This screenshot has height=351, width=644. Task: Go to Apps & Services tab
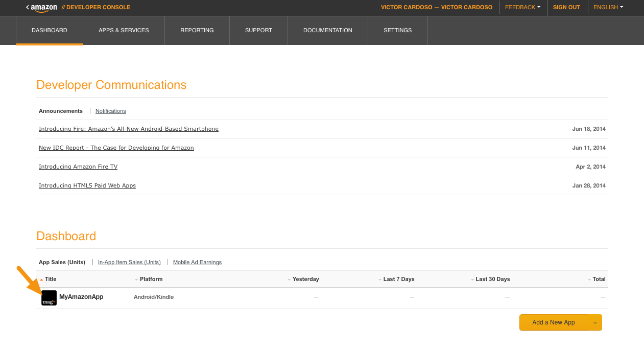124,30
